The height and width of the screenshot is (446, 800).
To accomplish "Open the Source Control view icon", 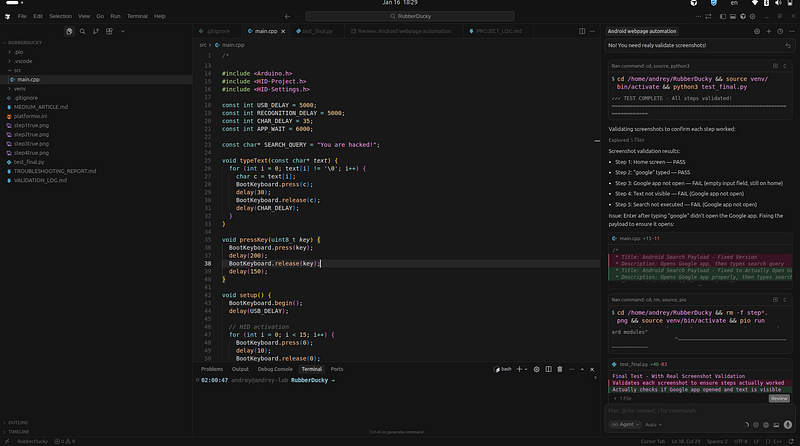I will [95, 31].
